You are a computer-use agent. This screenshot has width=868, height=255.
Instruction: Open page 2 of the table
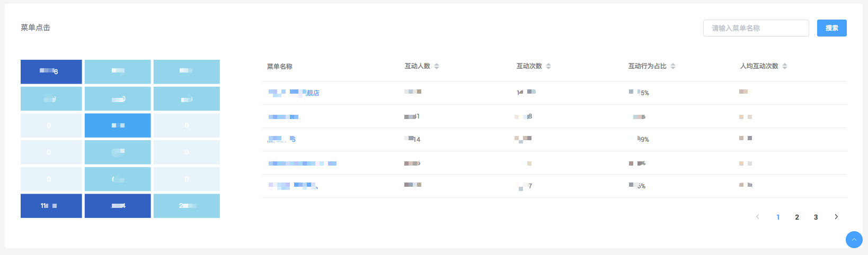coord(797,217)
